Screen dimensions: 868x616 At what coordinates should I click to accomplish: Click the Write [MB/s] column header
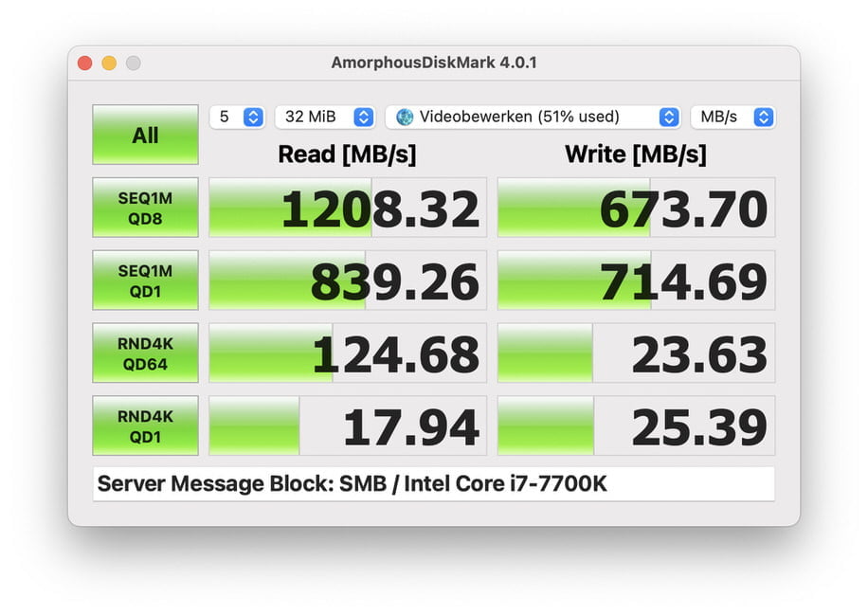(636, 154)
